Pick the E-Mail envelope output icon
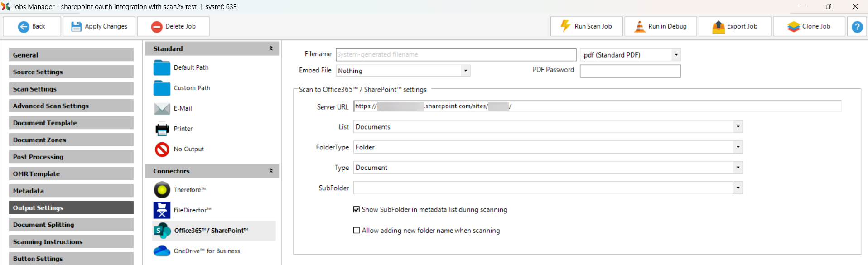 [x=162, y=108]
